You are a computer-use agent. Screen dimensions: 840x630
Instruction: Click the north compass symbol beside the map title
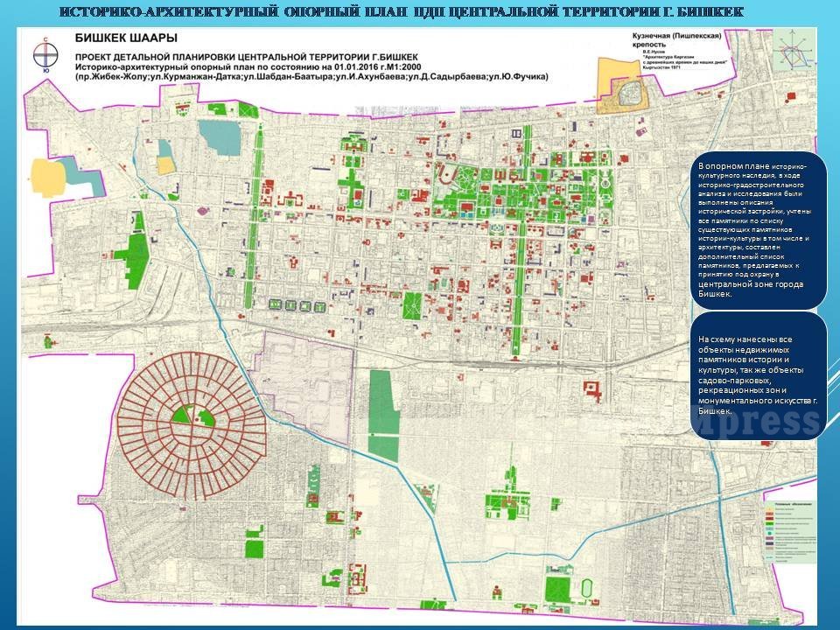[x=45, y=54]
